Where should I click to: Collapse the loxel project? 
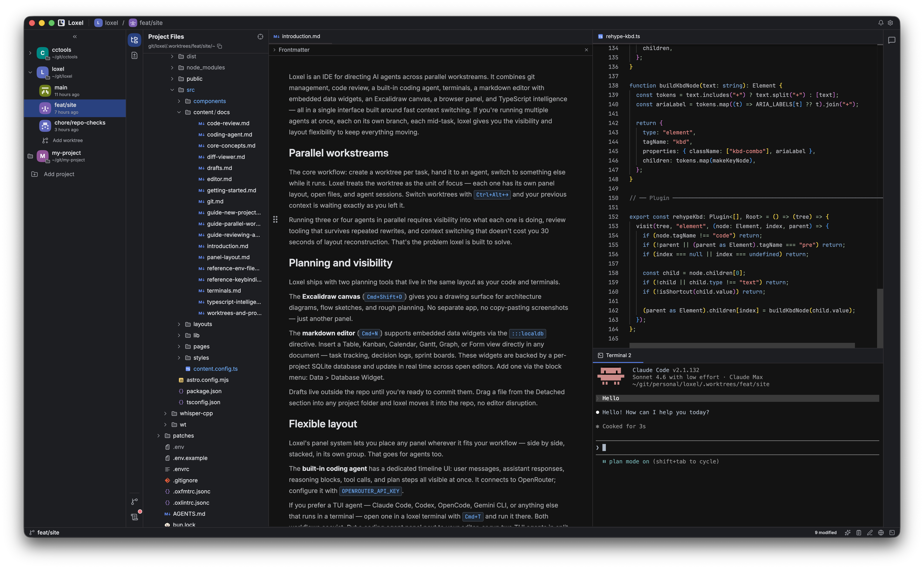pos(30,72)
